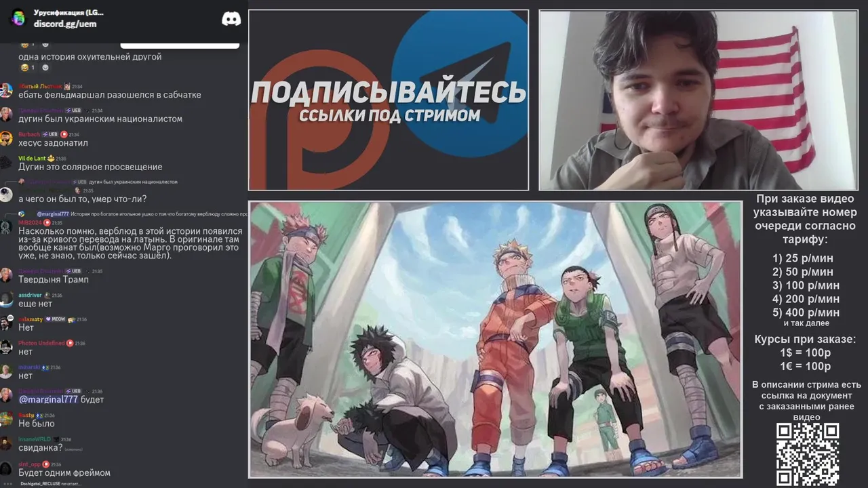
Task: Click the 'Курсы при заказе:' heading
Action: click(x=806, y=340)
